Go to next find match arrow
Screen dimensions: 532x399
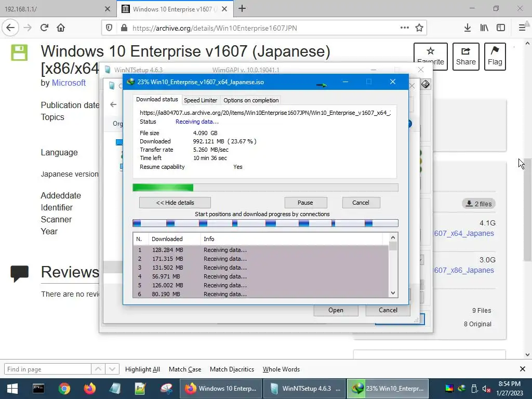(x=112, y=369)
